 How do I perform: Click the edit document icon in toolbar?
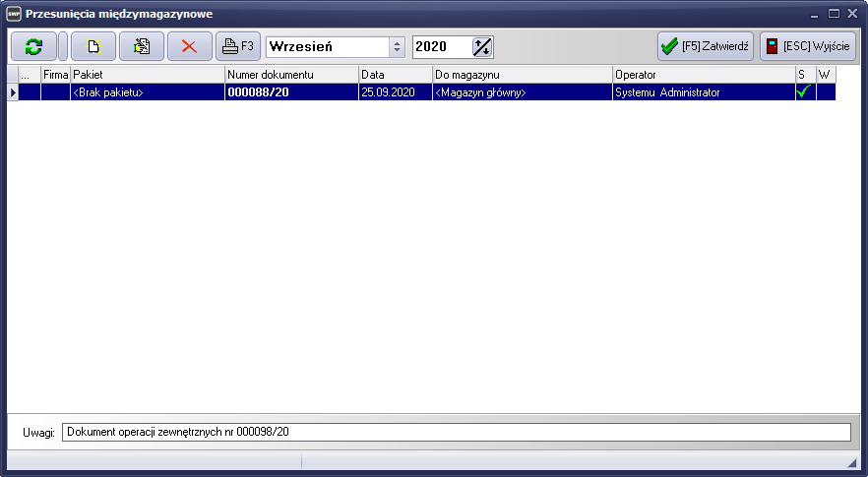click(x=142, y=46)
